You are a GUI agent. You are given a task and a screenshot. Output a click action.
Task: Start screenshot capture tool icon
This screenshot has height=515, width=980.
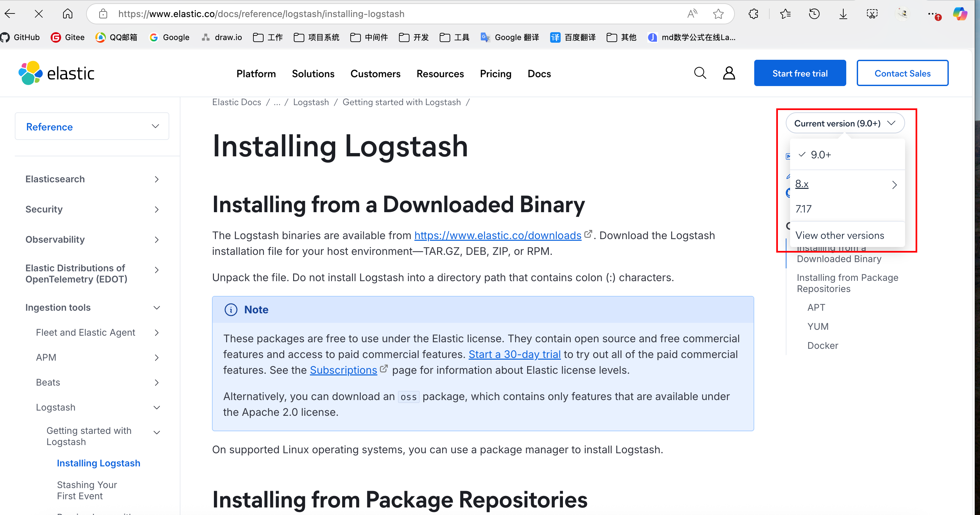point(872,14)
